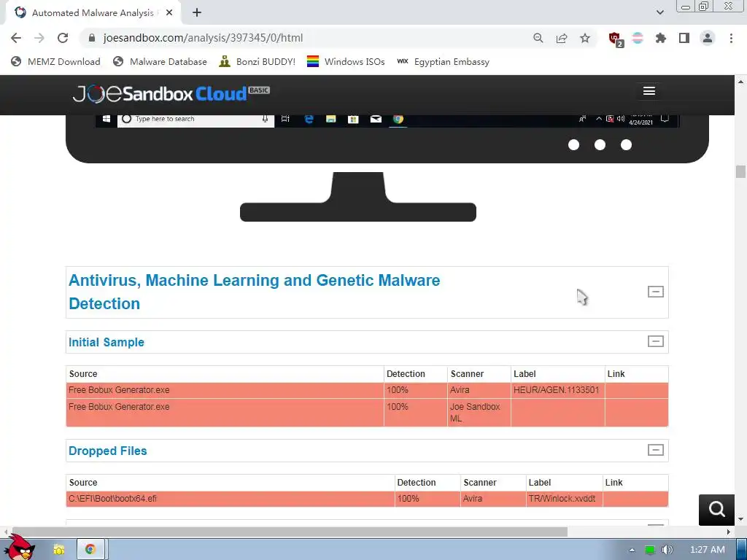The height and width of the screenshot is (560, 747).
Task: Select the third screenshot carousel dot
Action: pos(626,145)
